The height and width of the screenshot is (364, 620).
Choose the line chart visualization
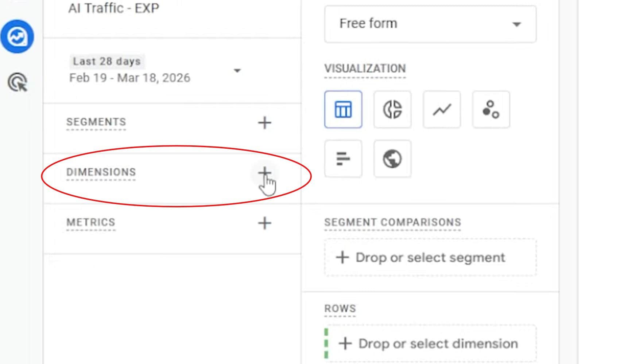tap(441, 109)
